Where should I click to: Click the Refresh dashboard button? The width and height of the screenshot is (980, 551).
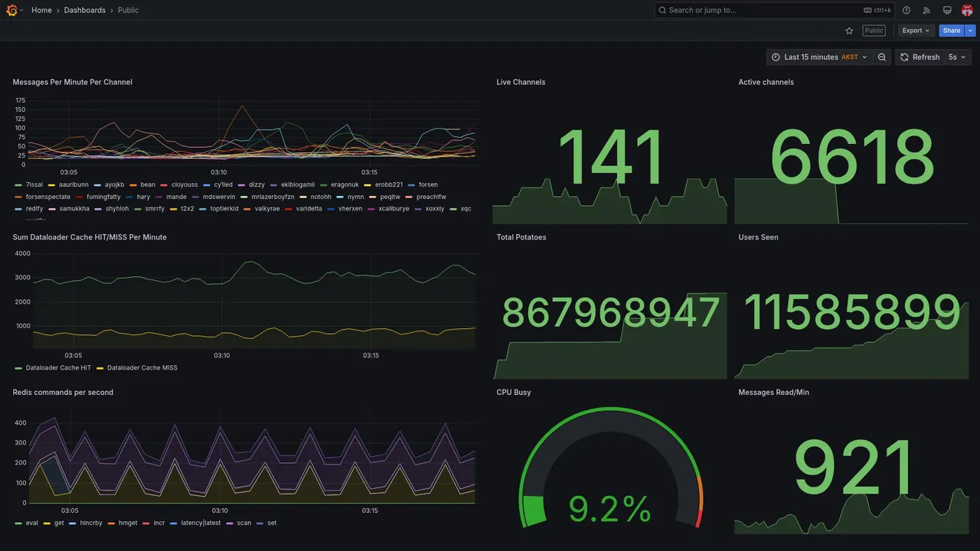click(920, 57)
